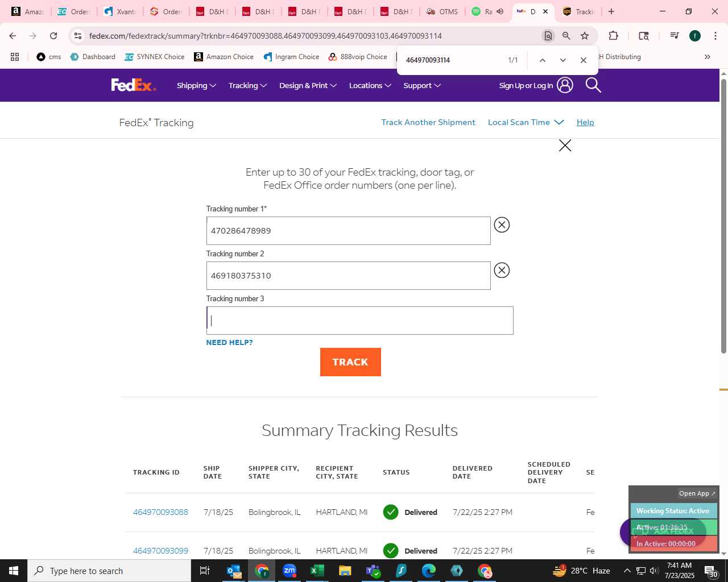Screen dimensions: 728x582
Task: Click the orange TRACK button
Action: coord(350,362)
